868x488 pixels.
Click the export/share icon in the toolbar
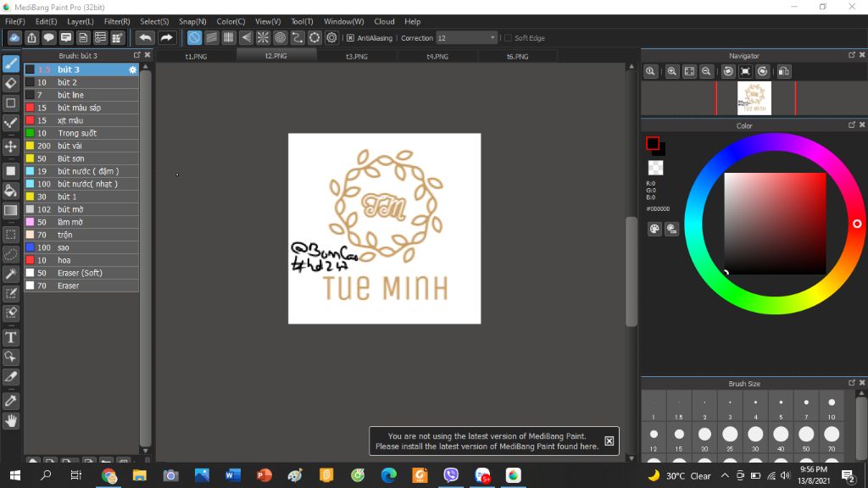[x=31, y=37]
